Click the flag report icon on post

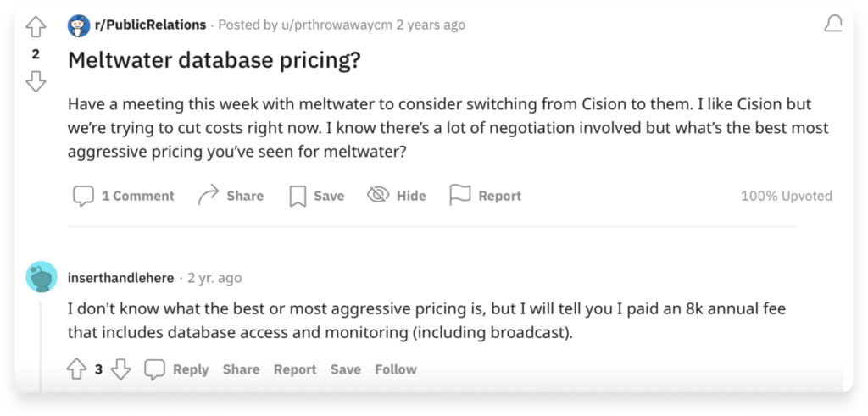pyautogui.click(x=459, y=196)
